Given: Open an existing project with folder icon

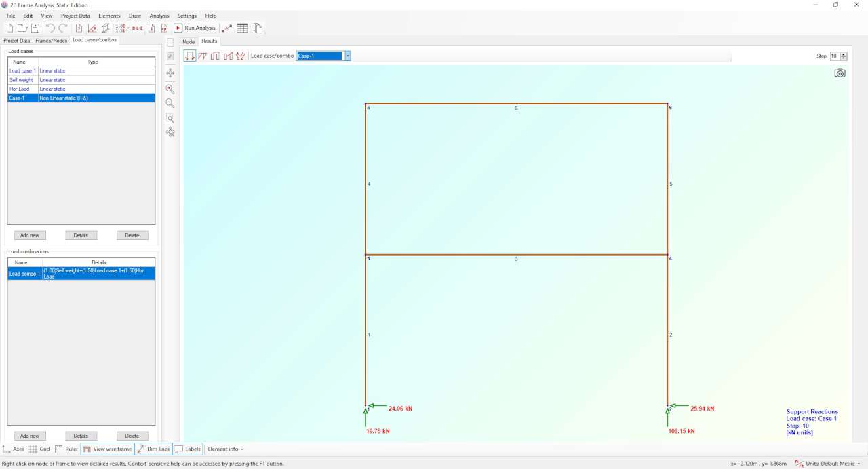Looking at the screenshot, I should click(x=22, y=28).
